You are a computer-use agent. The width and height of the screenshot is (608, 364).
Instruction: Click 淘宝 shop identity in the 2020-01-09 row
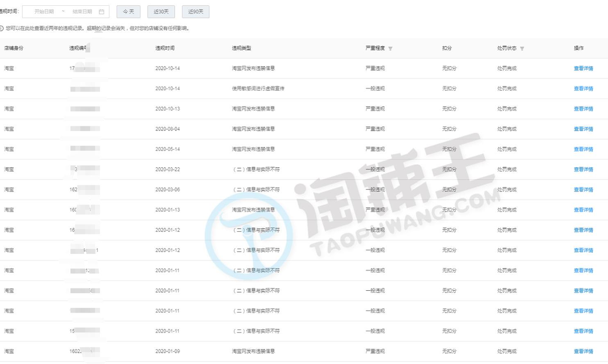9,351
